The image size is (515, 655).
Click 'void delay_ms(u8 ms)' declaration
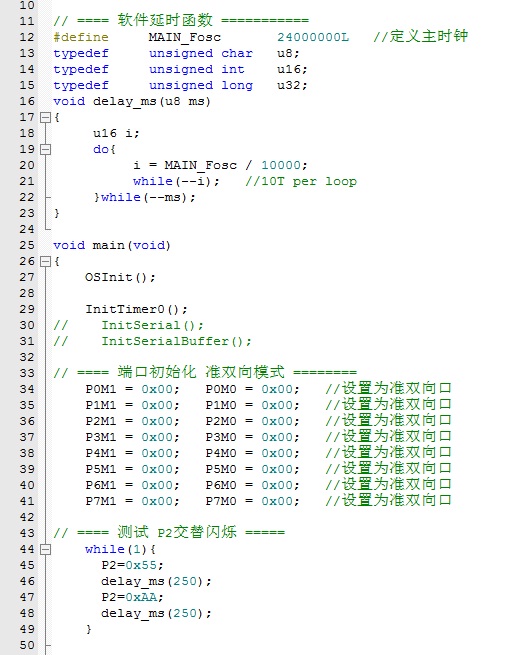pyautogui.click(x=132, y=102)
